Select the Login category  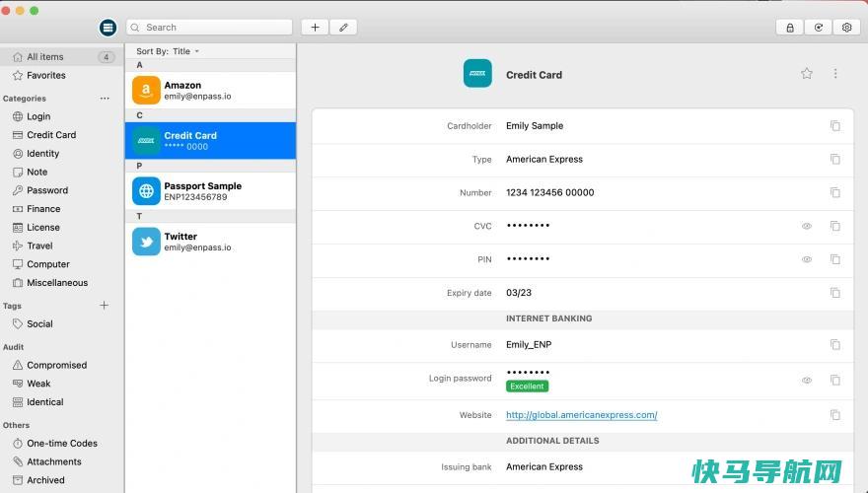[61, 116]
